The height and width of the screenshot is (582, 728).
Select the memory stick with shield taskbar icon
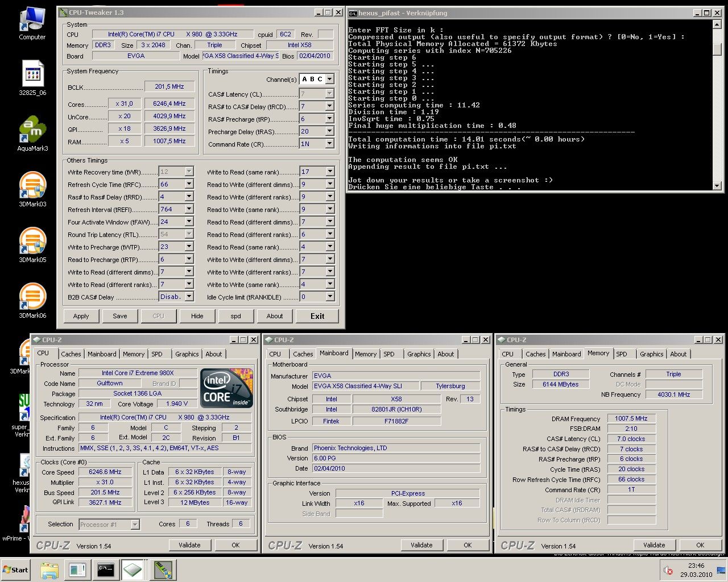163,570
